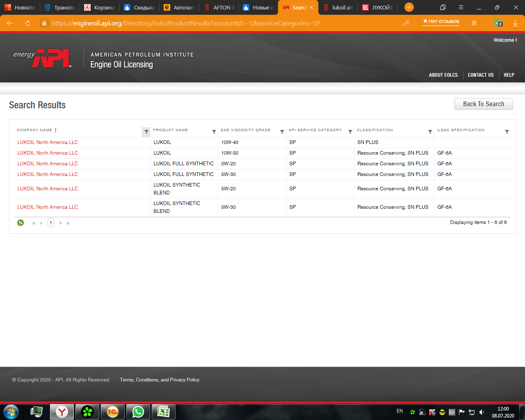
Task: Open the Classification column filter
Action: [430, 132]
